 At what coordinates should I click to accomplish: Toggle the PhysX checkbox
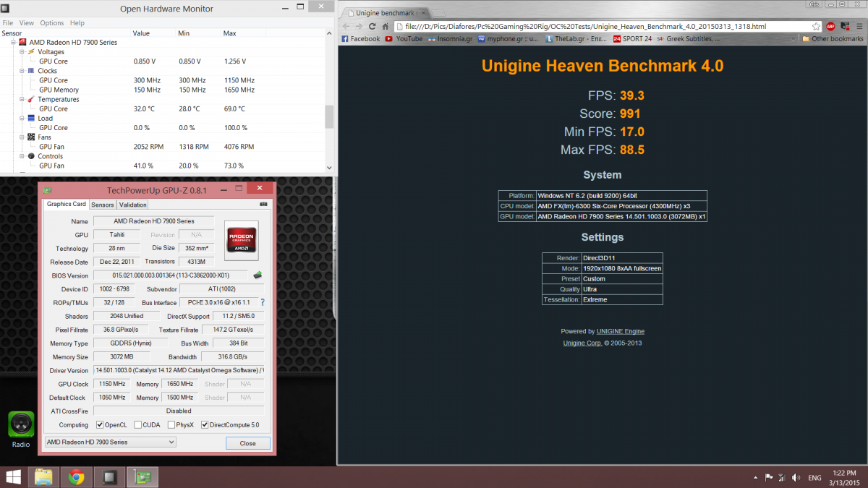pos(170,425)
